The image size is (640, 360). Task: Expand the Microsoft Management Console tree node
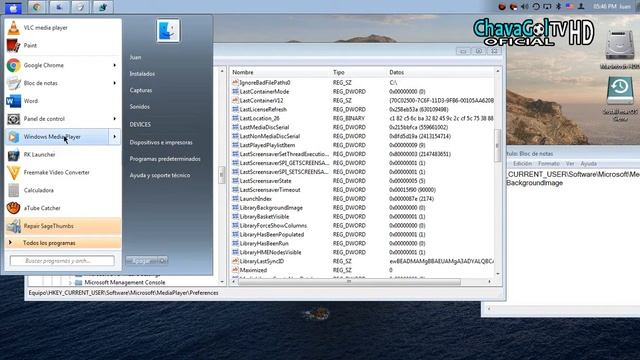point(70,282)
